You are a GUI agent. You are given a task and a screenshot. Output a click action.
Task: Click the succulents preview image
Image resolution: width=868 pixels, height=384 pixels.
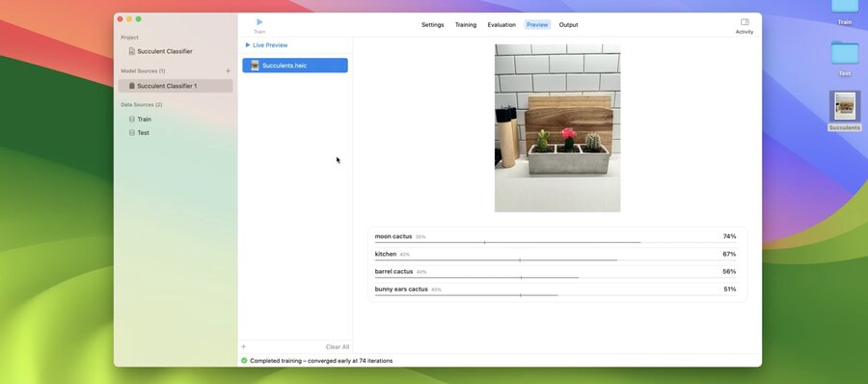coord(557,128)
